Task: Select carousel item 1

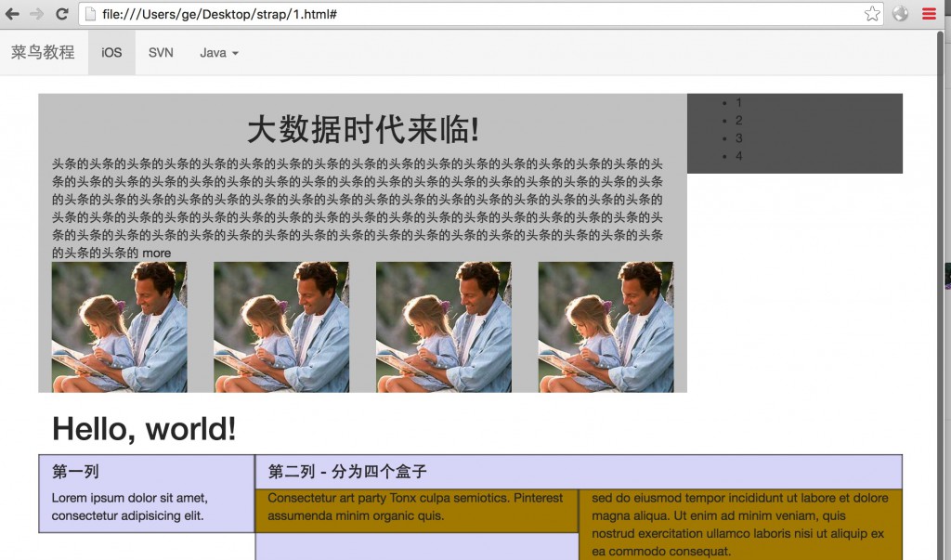Action: pyautogui.click(x=738, y=102)
